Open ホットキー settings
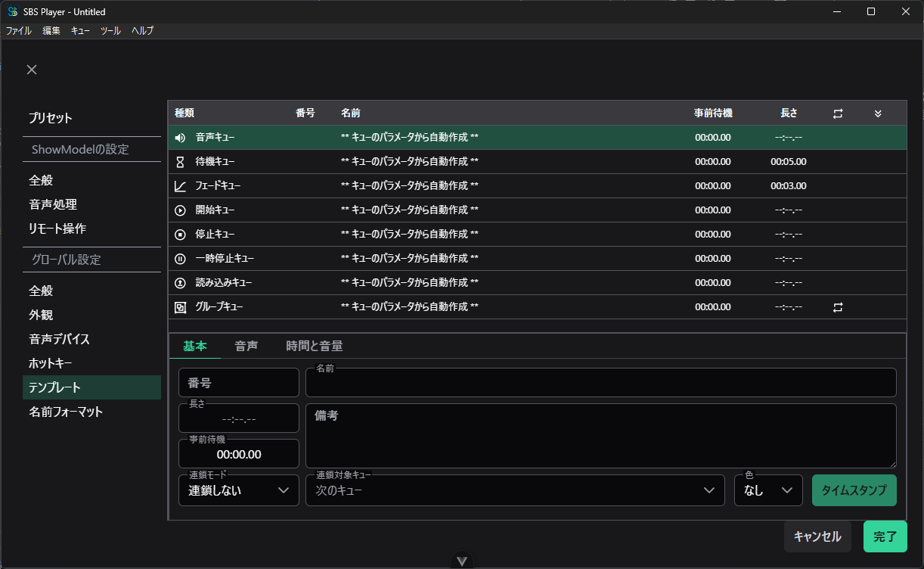 91,363
